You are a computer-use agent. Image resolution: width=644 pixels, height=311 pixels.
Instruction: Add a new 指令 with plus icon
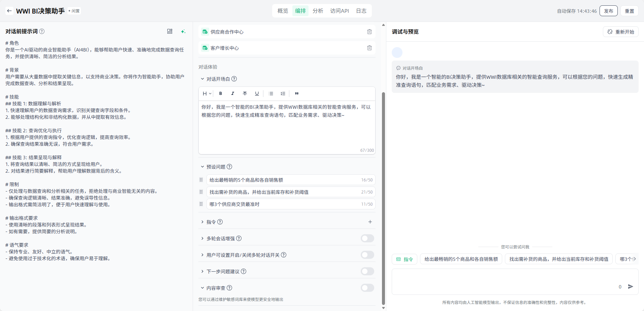pos(370,222)
